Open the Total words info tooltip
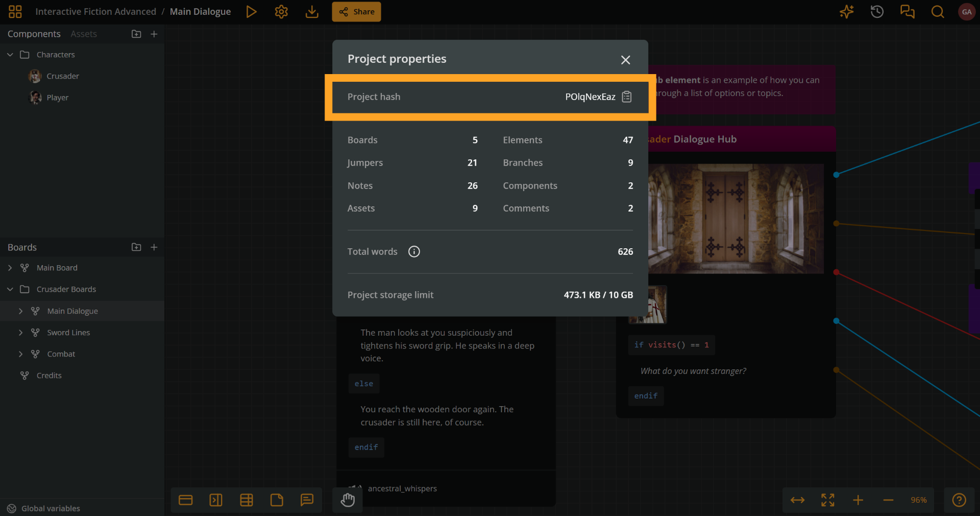Viewport: 980px width, 516px height. pos(414,251)
